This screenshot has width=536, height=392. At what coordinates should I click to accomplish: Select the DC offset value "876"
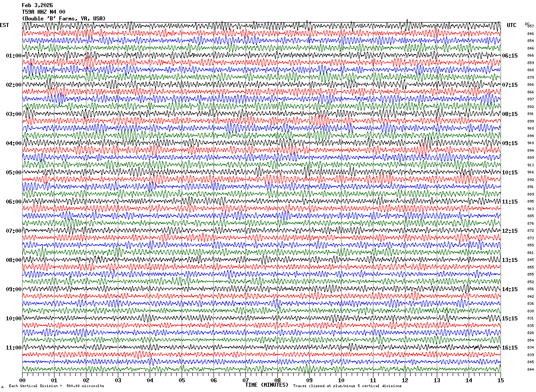531,223
